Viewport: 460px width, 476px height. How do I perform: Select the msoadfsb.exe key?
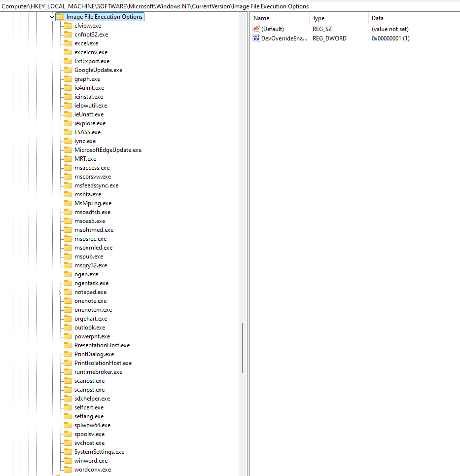92,212
